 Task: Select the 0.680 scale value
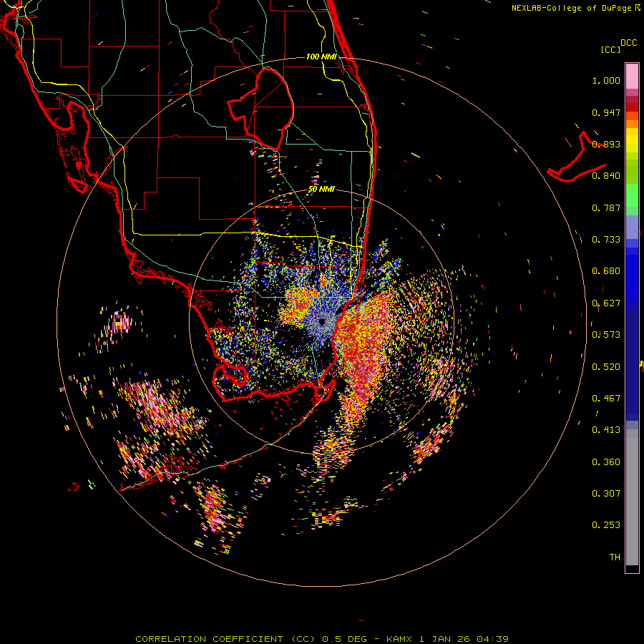[x=606, y=271]
